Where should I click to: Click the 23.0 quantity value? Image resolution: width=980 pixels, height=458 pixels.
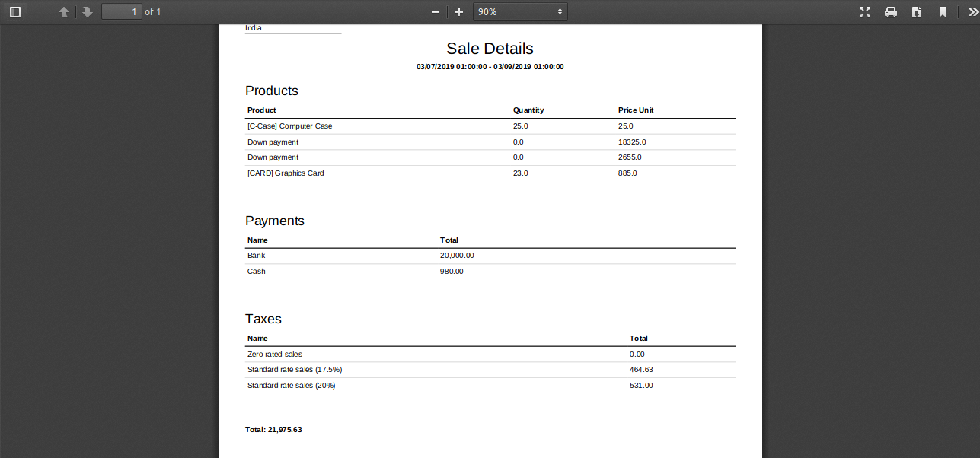click(x=521, y=173)
